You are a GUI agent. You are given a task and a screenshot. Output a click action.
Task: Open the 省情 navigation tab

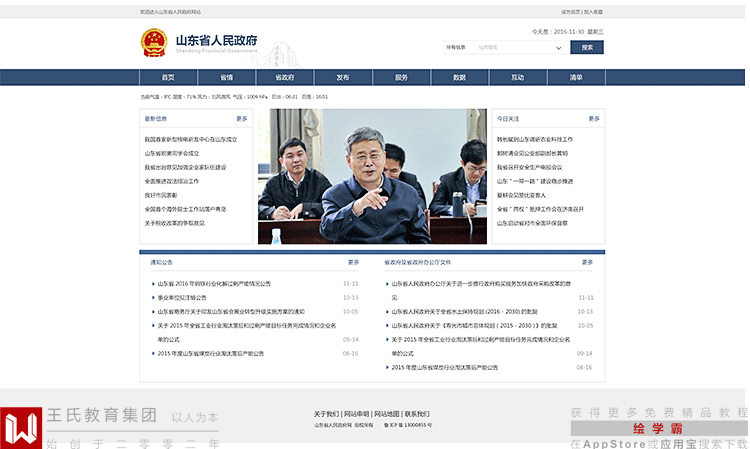[x=226, y=77]
